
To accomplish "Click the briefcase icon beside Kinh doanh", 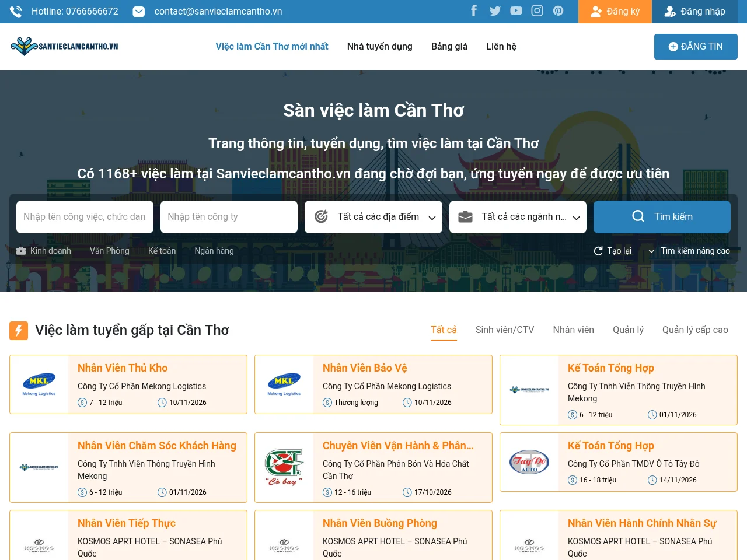I will 21,251.
